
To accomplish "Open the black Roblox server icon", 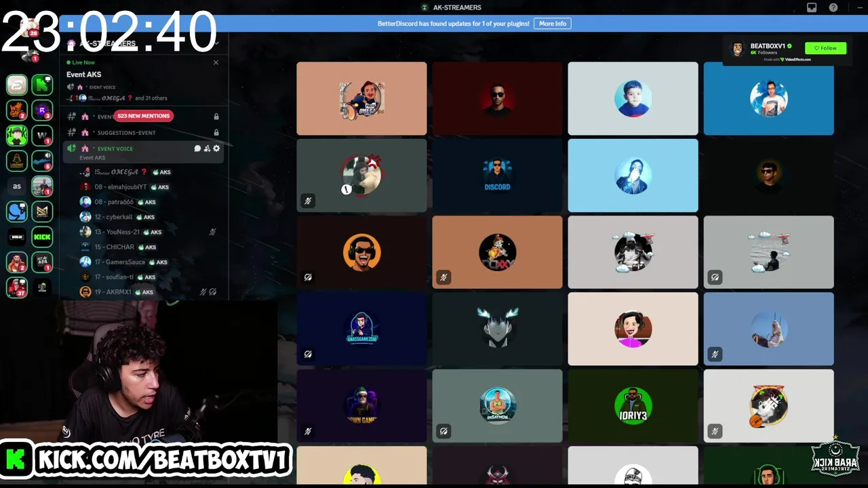I will (x=17, y=237).
